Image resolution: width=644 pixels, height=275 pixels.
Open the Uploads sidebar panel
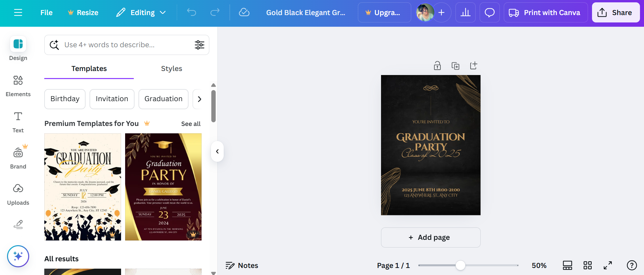(x=18, y=194)
